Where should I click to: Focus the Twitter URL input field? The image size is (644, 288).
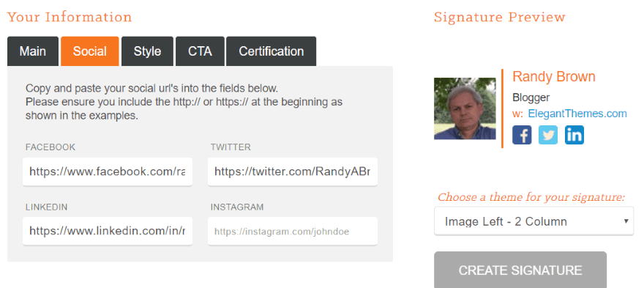pos(293,171)
